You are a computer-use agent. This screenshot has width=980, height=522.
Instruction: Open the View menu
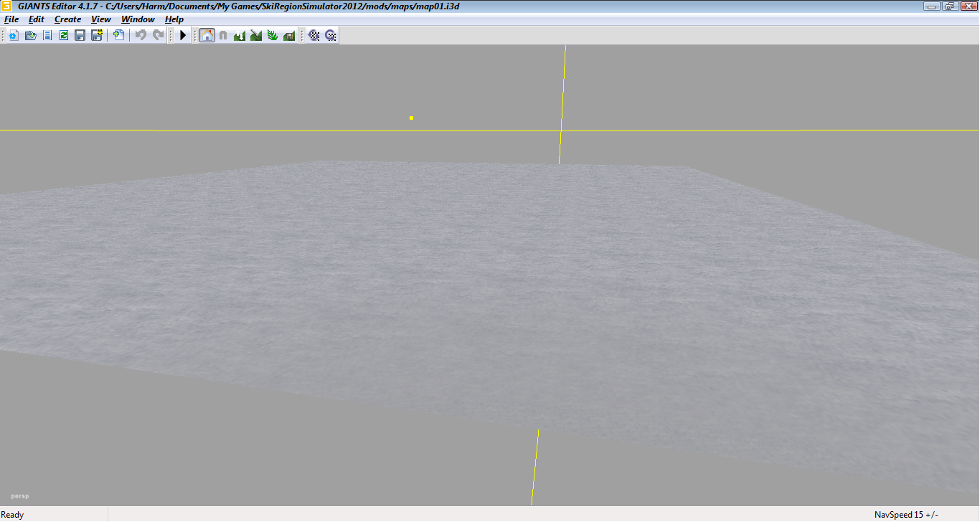click(101, 19)
